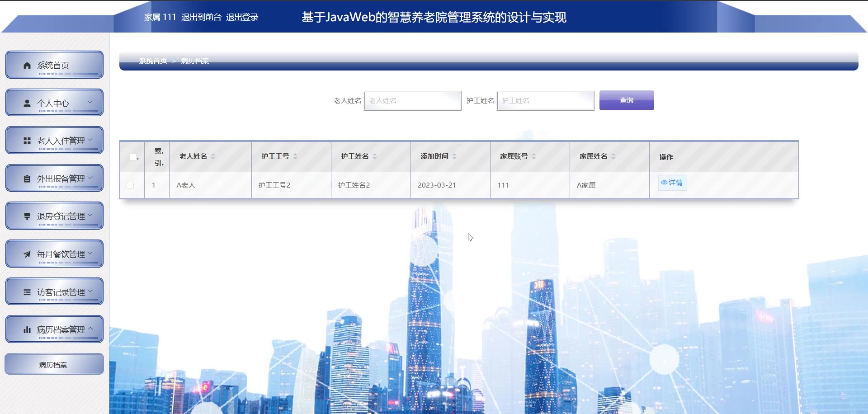Open 详情 for the A老人 record
The image size is (868, 414).
point(673,183)
